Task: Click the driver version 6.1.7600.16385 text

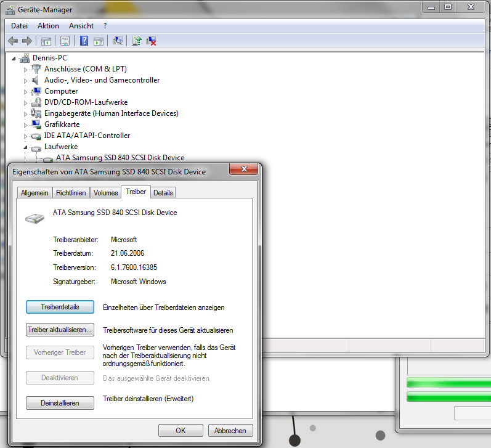Action: pos(134,267)
